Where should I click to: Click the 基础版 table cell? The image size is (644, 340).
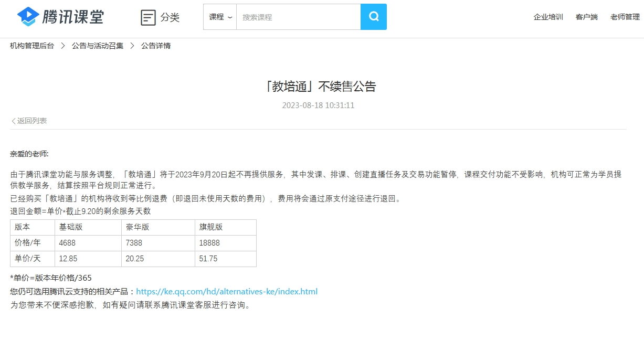88,227
